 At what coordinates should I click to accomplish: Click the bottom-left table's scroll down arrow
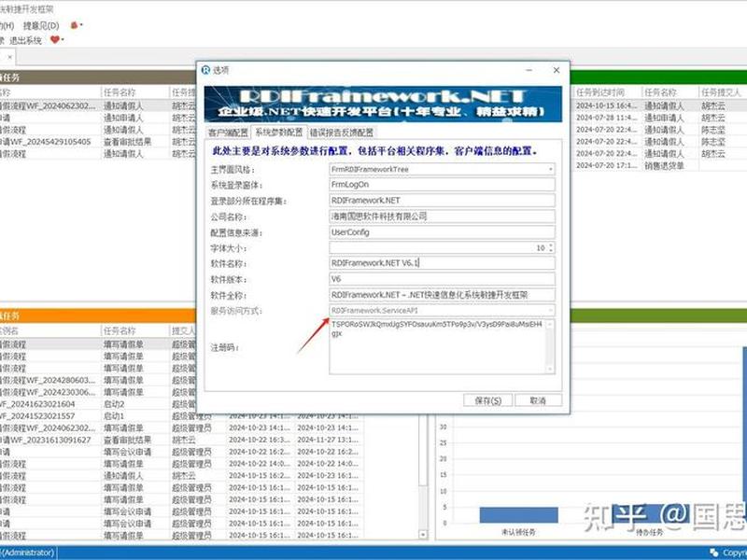[423, 535]
